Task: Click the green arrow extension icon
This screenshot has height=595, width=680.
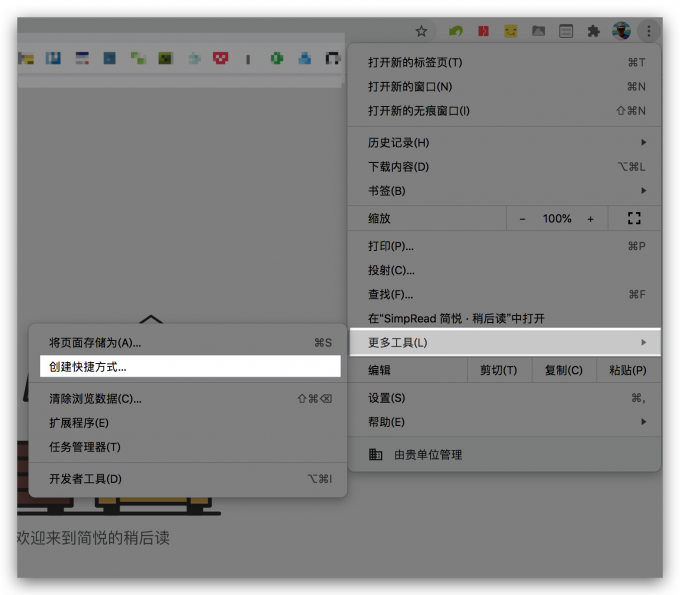Action: (x=456, y=31)
